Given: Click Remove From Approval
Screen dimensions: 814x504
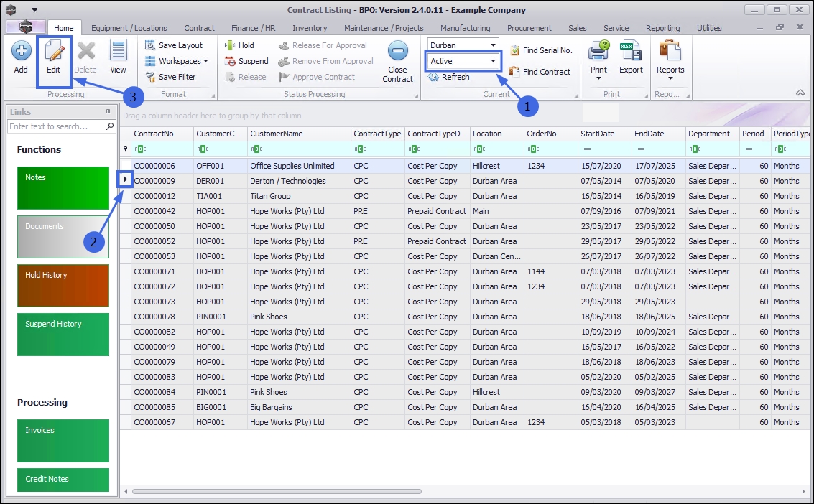Looking at the screenshot, I should [x=325, y=61].
